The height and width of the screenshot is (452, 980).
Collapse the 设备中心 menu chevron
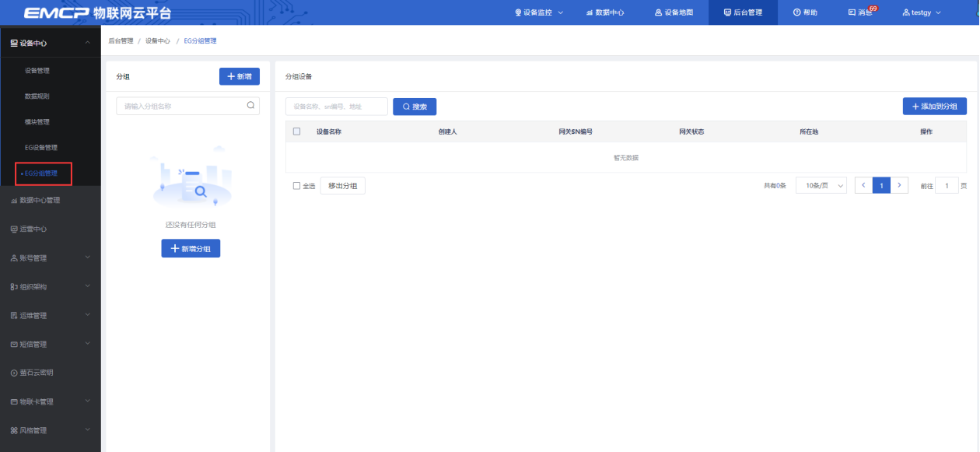87,42
